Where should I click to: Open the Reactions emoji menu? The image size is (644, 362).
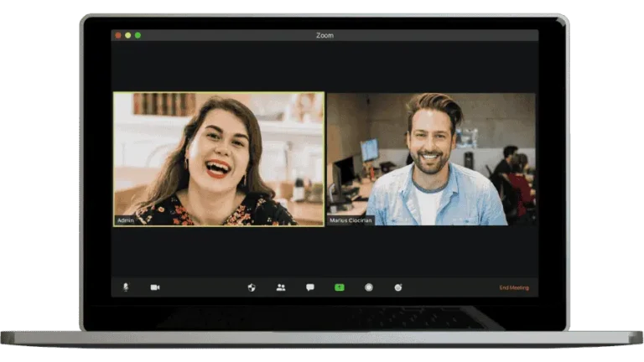398,287
